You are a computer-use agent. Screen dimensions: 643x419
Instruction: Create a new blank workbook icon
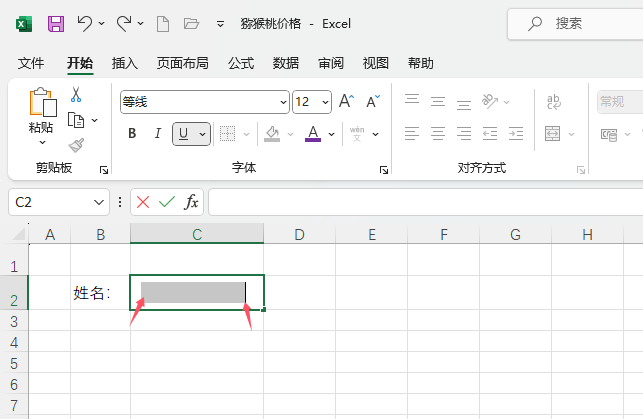[x=163, y=24]
